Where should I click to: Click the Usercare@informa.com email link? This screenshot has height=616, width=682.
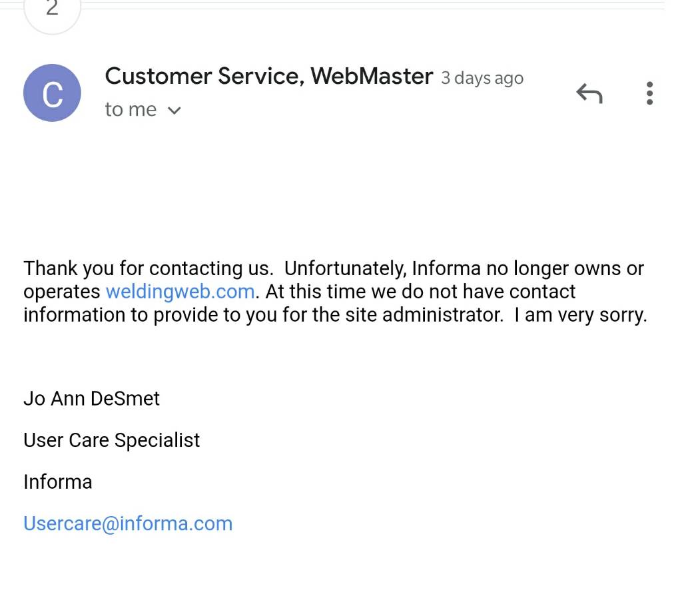point(128,523)
